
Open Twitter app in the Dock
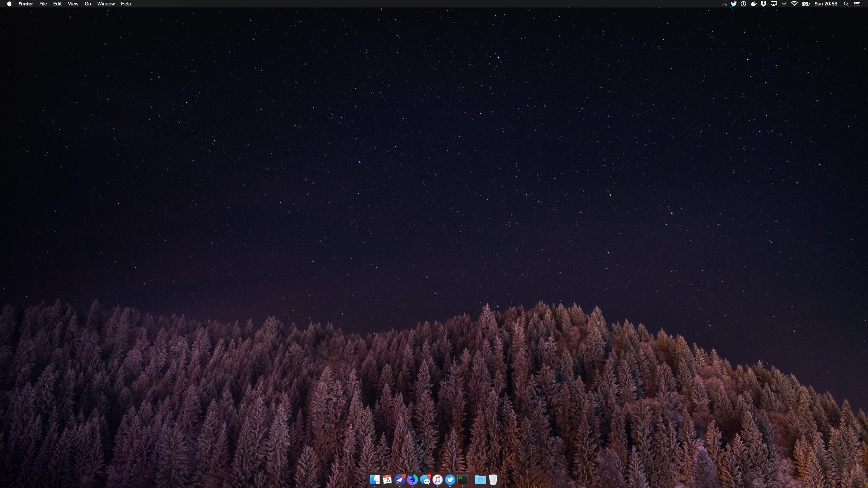click(450, 480)
